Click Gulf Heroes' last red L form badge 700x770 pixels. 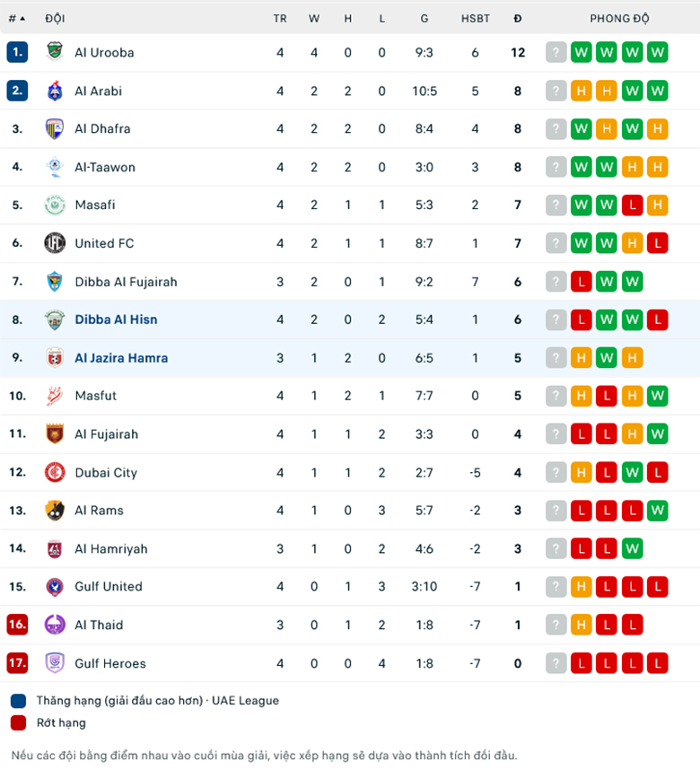tap(658, 663)
